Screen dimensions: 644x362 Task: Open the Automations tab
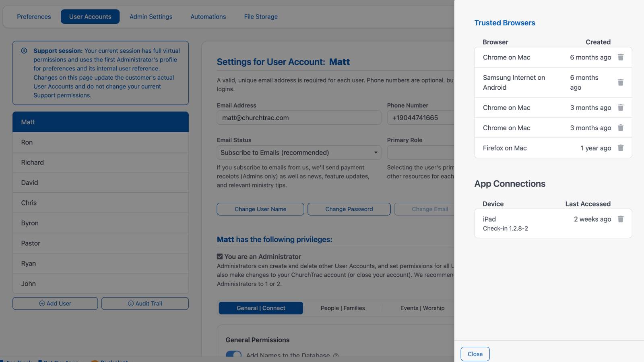tap(208, 16)
